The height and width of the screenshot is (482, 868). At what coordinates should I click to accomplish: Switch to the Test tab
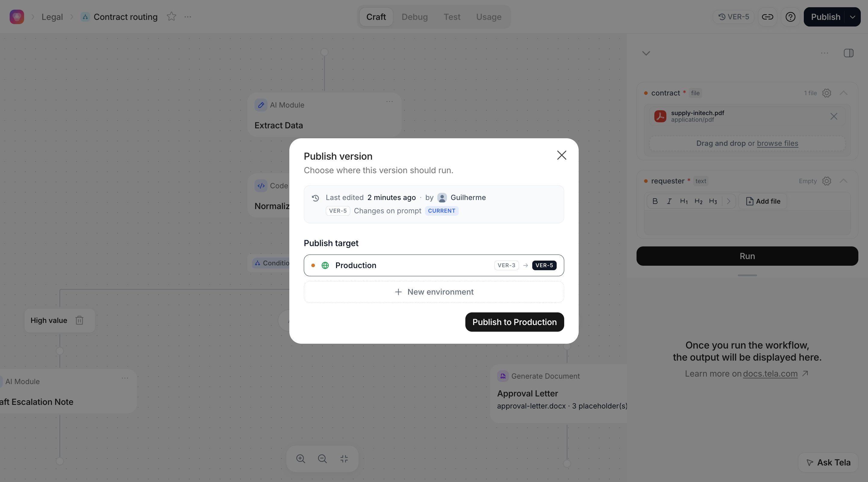point(452,17)
